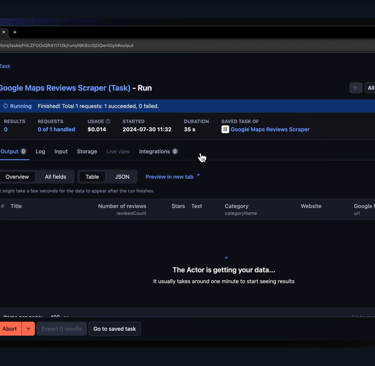Viewport: 375px width, 366px height.
Task: Expand the Abort options dropdown arrow
Action: (28, 329)
